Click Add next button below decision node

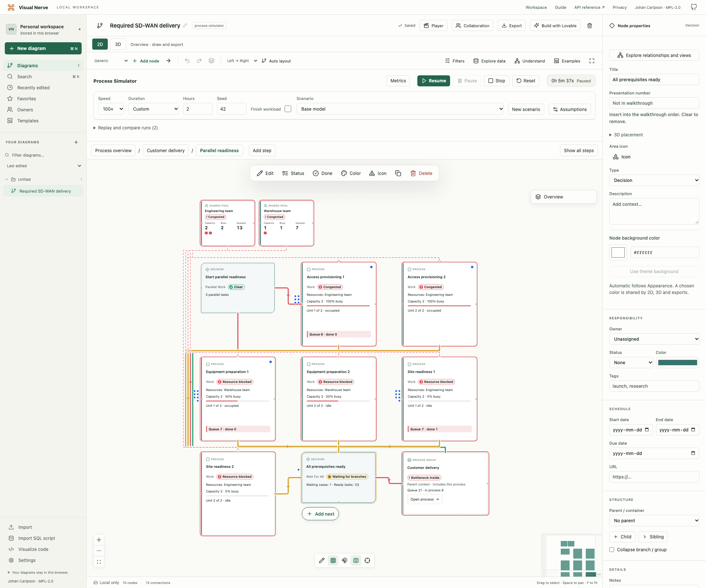point(320,514)
